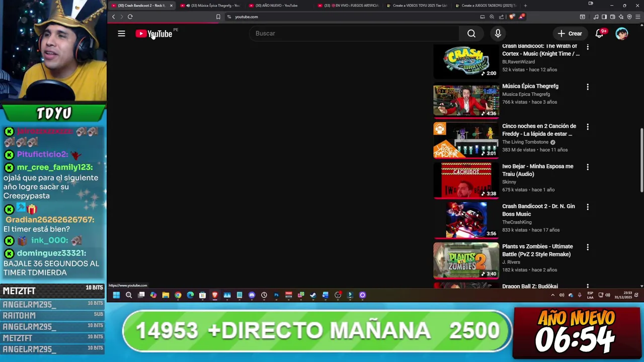
Task: Open a new browser tab
Action: [525, 6]
